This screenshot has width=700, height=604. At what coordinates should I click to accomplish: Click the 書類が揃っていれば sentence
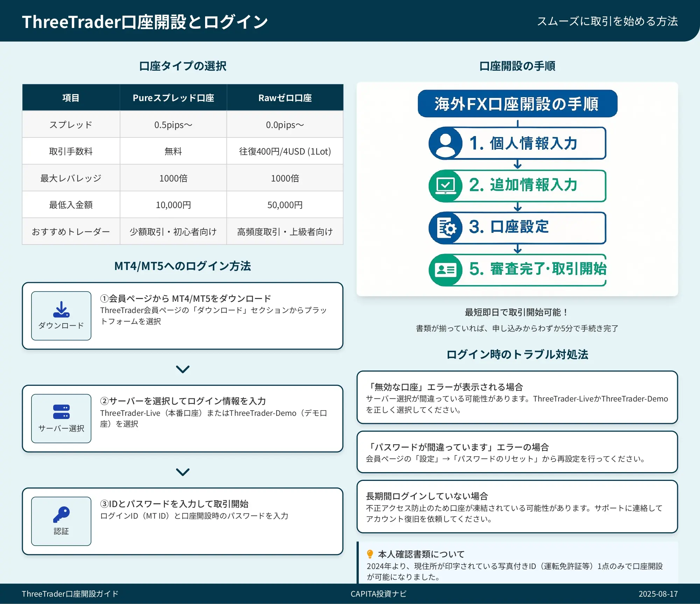point(517,328)
